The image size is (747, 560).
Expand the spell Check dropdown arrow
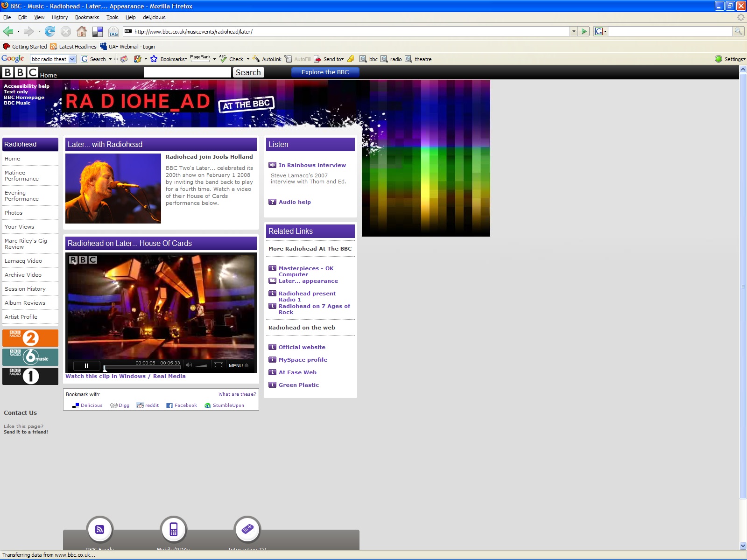[x=248, y=59]
